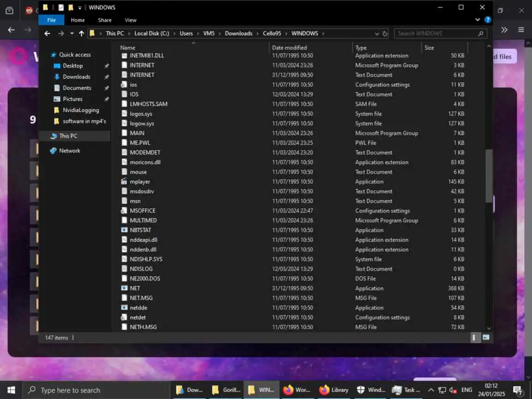The width and height of the screenshot is (532, 399).
Task: Open Downloads in navigation pane
Action: 76,77
